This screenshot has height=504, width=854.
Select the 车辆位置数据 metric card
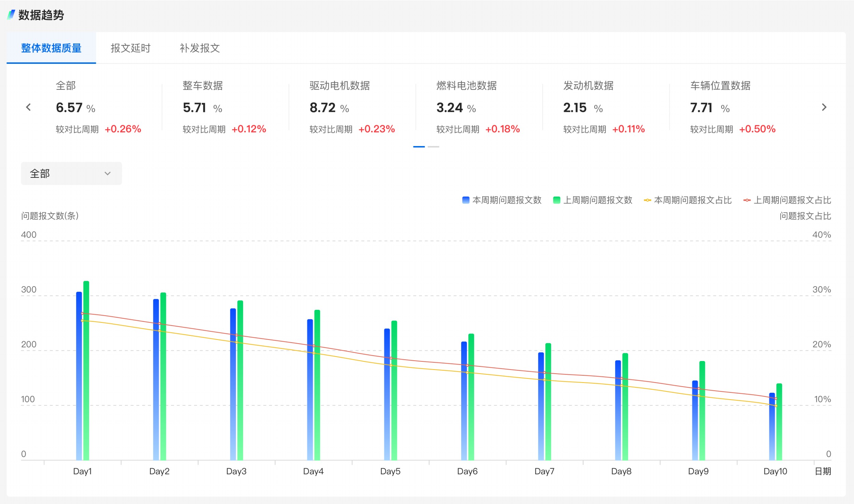pos(732,107)
